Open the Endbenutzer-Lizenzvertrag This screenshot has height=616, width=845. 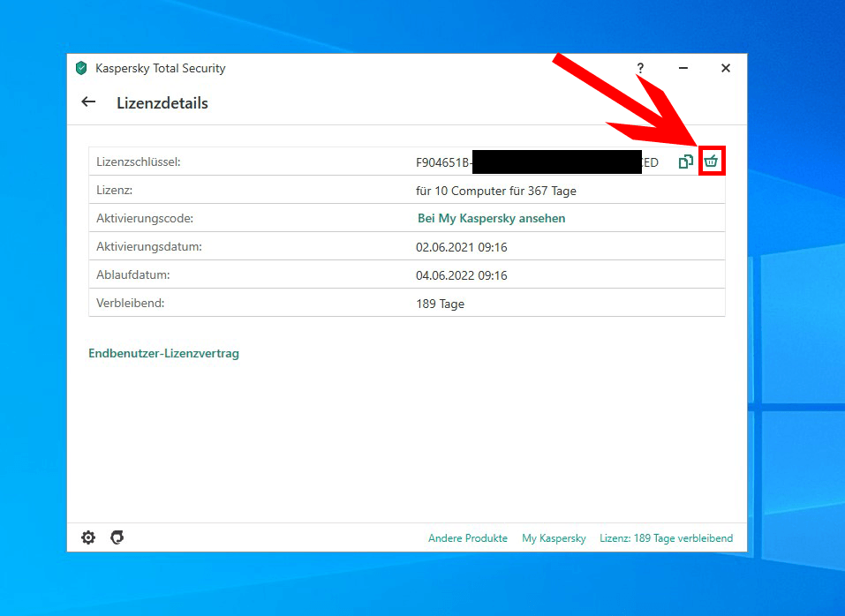pos(163,353)
